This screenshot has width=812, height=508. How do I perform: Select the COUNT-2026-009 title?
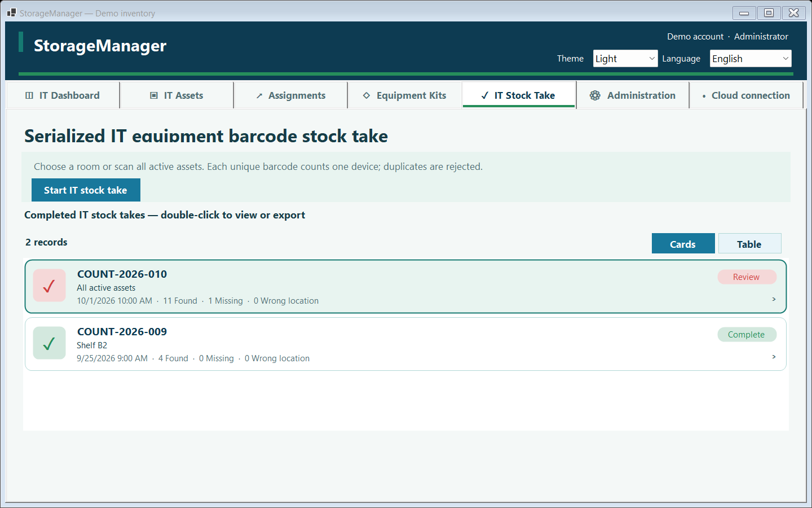pyautogui.click(x=122, y=332)
